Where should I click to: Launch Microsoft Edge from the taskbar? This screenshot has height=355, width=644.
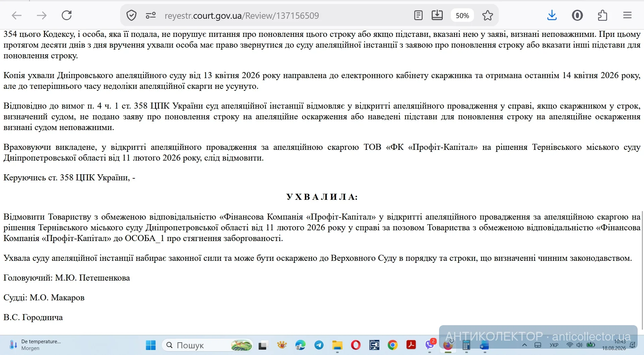pos(301,345)
